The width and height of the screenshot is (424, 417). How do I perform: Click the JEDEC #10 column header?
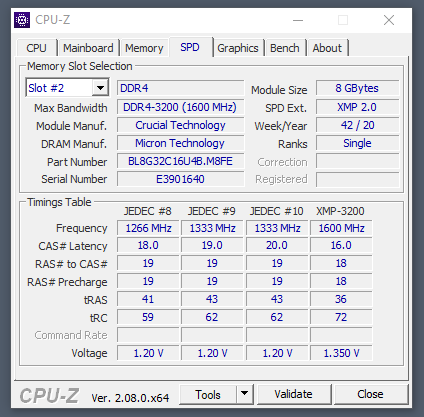tap(277, 211)
